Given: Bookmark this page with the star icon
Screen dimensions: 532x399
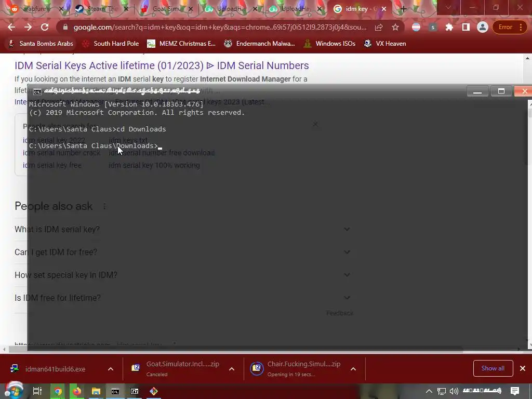Looking at the screenshot, I should [395, 27].
